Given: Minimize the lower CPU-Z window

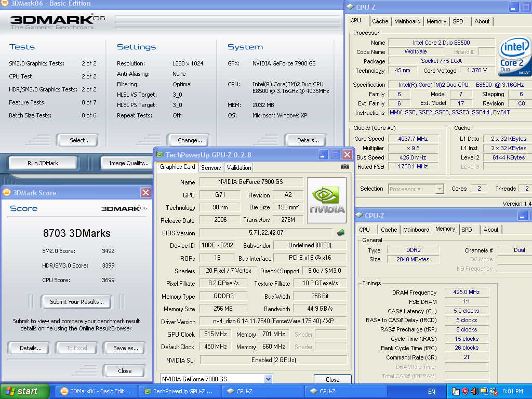Looking at the screenshot, I should click(x=522, y=216).
